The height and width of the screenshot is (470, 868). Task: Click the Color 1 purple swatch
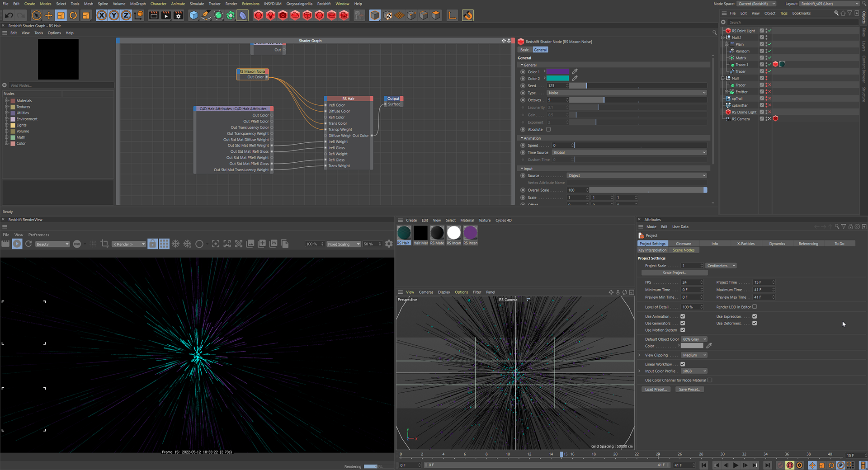point(558,71)
